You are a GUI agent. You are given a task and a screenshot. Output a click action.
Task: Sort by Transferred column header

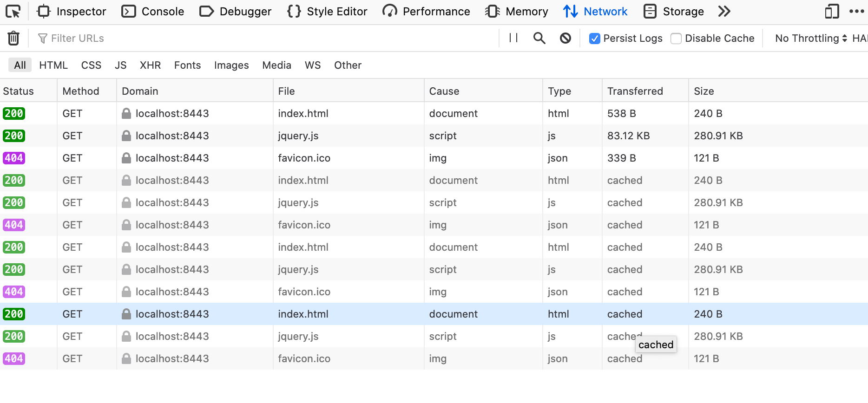pos(645,91)
